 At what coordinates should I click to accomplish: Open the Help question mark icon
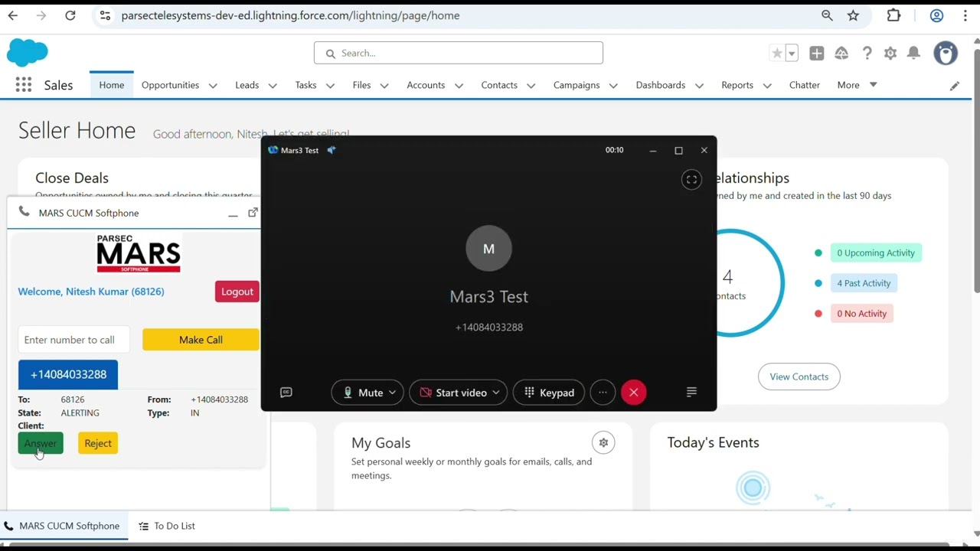[x=867, y=53]
